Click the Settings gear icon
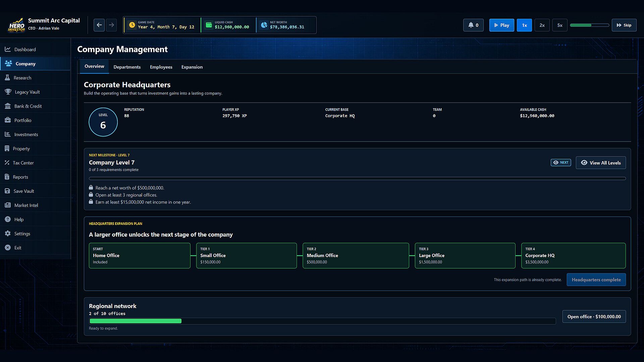Screen dimensions: 644x362 (x=7, y=233)
